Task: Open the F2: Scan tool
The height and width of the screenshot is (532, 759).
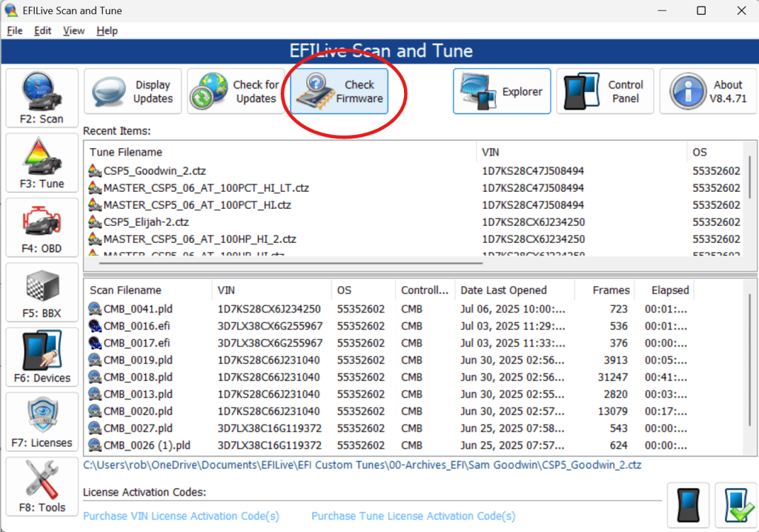Action: [42, 99]
